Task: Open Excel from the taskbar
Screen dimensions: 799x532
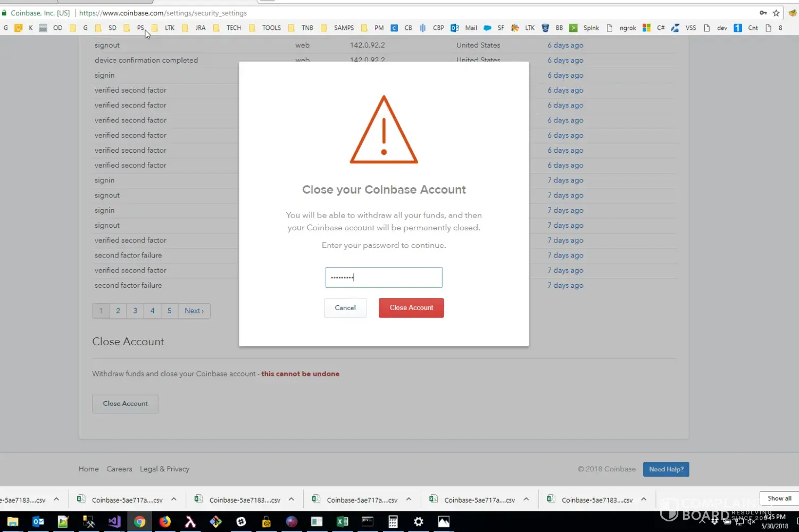Action: 342,522
